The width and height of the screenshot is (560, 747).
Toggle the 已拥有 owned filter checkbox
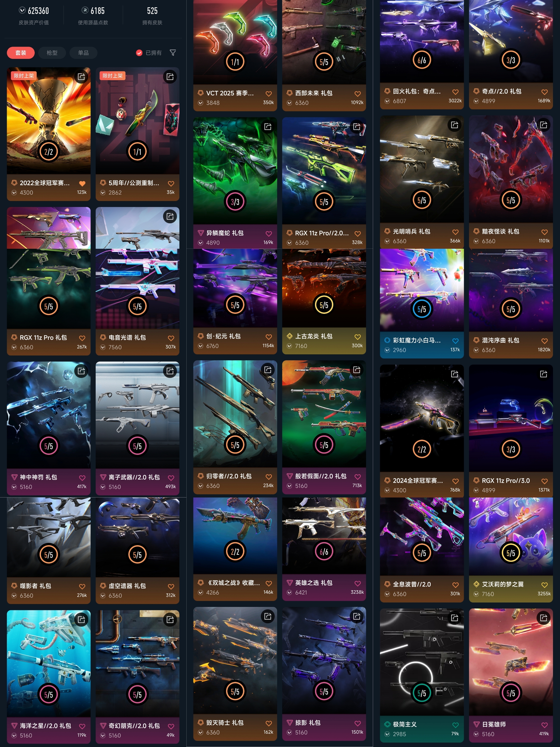139,53
